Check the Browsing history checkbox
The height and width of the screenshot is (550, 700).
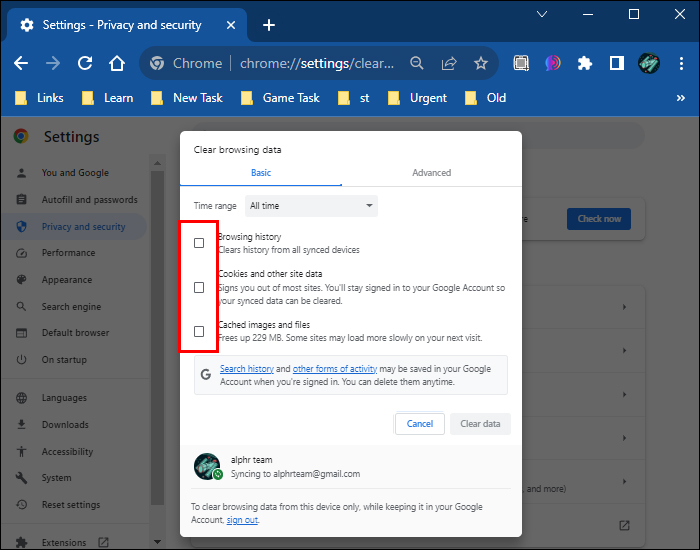[x=199, y=243]
